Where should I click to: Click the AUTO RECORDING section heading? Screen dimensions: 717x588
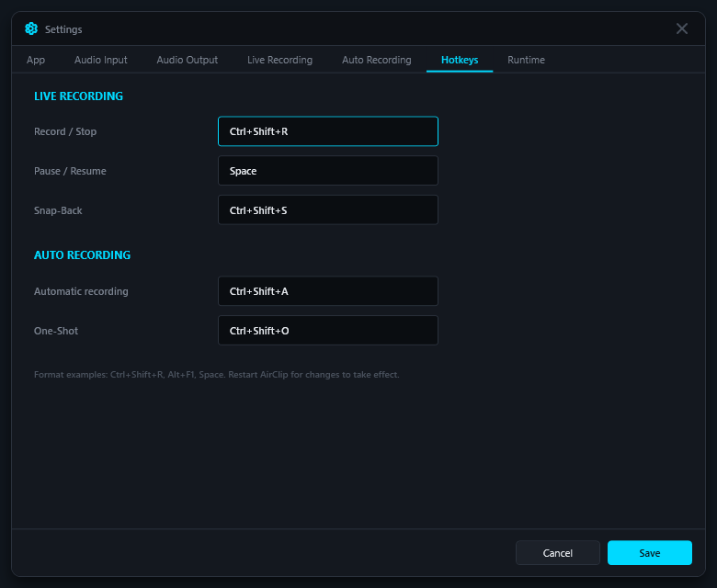coord(83,254)
